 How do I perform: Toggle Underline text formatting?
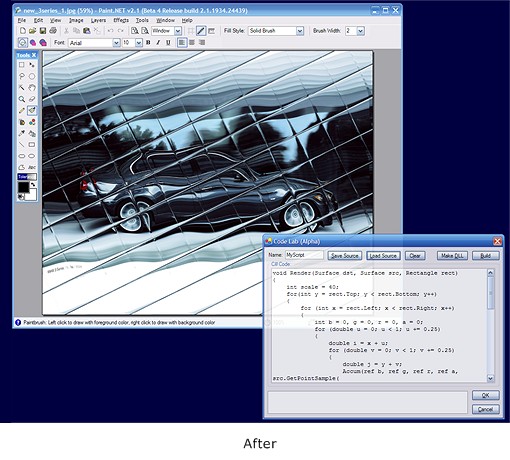point(168,43)
